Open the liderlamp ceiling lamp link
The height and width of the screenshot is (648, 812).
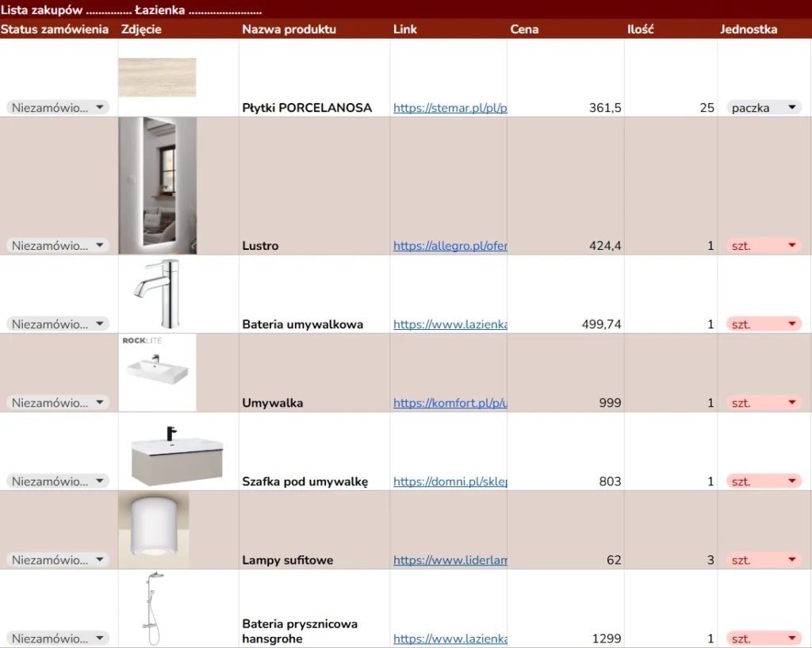point(450,560)
